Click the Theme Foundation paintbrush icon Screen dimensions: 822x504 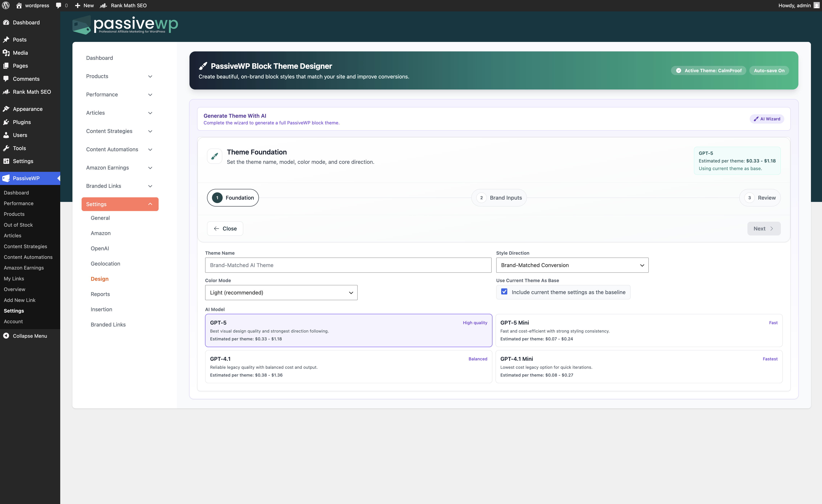click(x=214, y=156)
